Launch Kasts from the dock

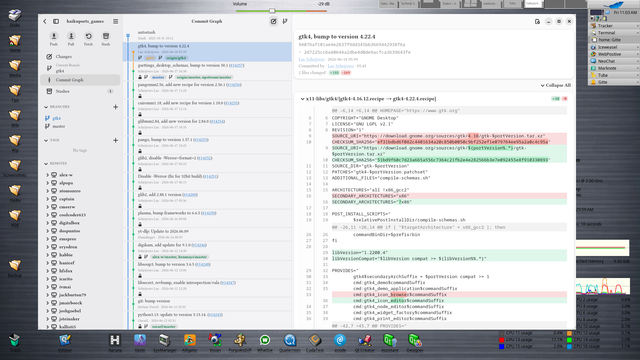[x=140, y=342]
